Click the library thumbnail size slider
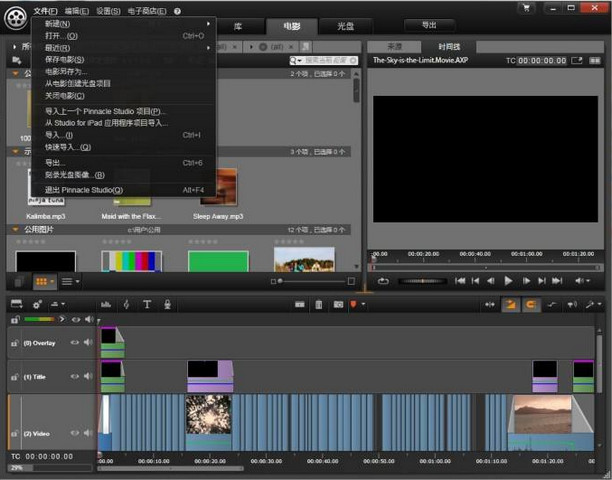 [x=279, y=282]
